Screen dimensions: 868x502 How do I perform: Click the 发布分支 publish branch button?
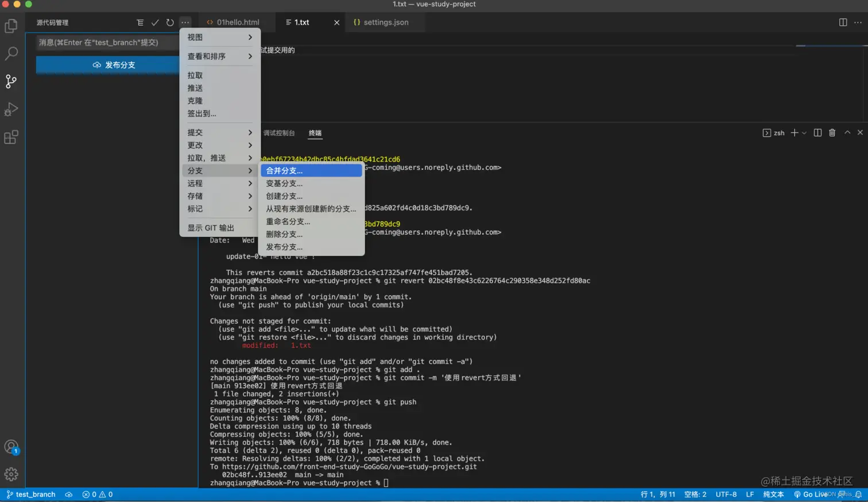coord(108,65)
